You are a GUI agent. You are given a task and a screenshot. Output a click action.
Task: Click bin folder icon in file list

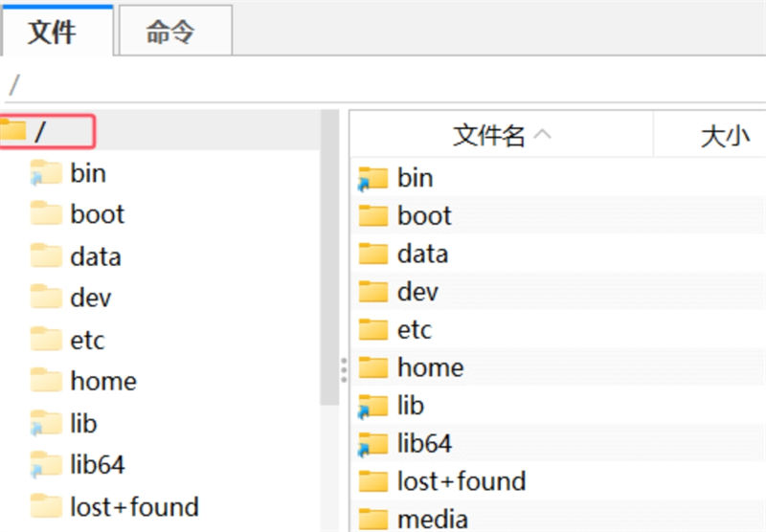[372, 178]
